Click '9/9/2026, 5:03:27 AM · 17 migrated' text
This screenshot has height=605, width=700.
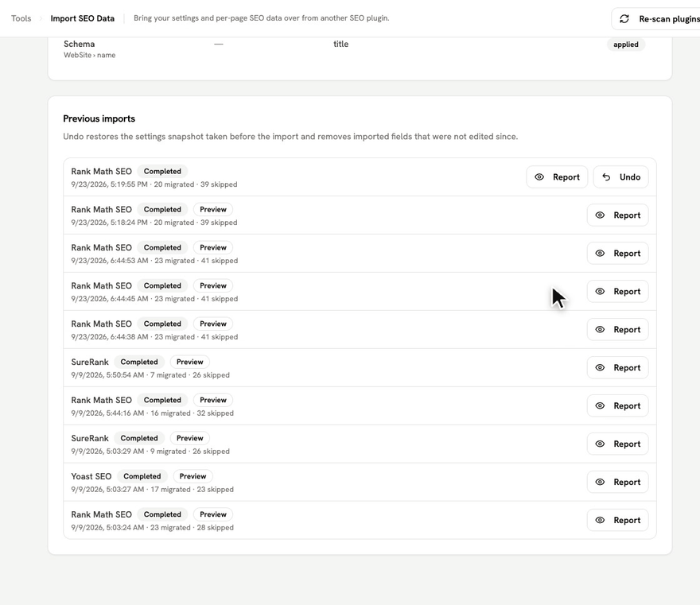pyautogui.click(x=130, y=490)
